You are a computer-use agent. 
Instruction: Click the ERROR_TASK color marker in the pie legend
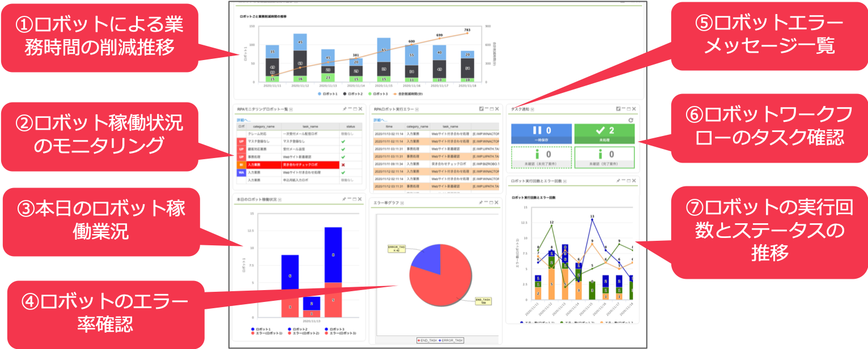click(x=440, y=341)
